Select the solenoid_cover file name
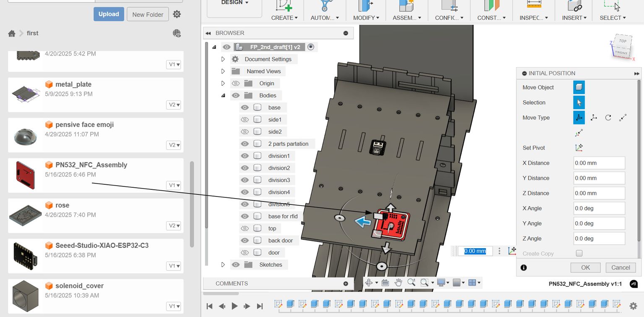Screen dimensions: 644x317 pyautogui.click(x=80, y=286)
